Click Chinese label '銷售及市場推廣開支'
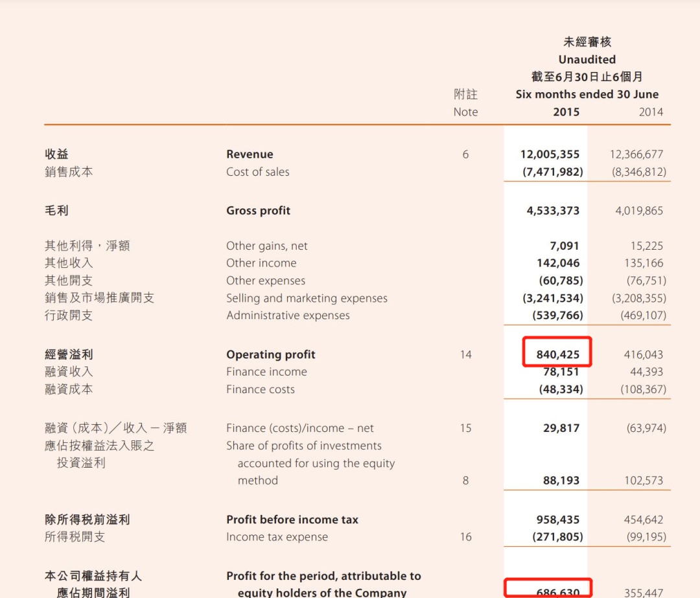This screenshot has height=598, width=700. (99, 298)
